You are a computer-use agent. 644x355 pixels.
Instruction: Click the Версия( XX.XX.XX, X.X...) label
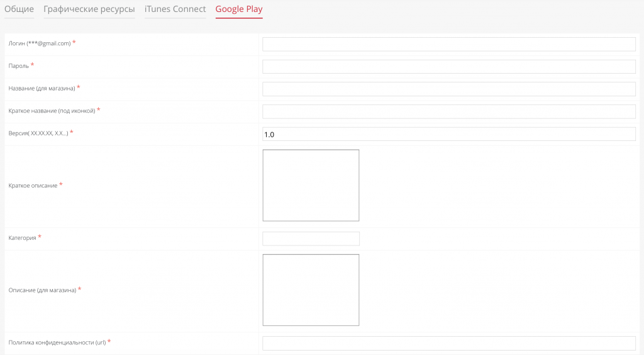[x=38, y=133]
